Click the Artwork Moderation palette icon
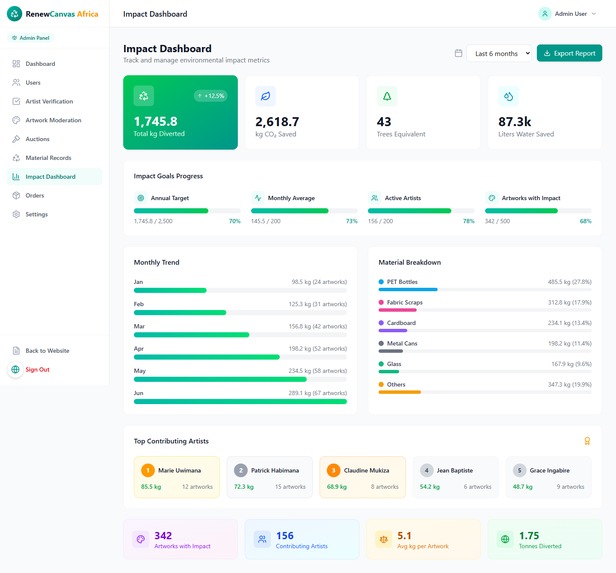The image size is (616, 573). (x=16, y=120)
